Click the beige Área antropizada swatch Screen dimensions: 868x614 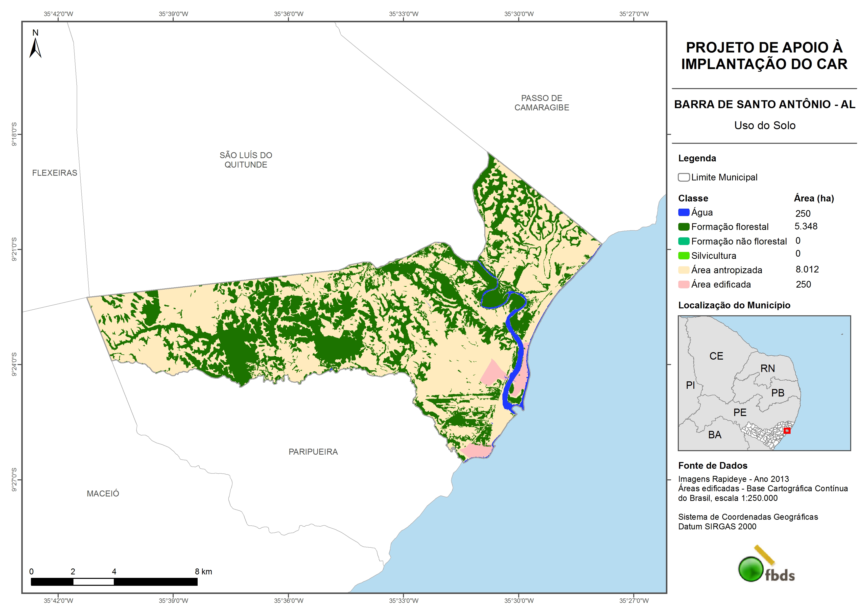(x=683, y=270)
